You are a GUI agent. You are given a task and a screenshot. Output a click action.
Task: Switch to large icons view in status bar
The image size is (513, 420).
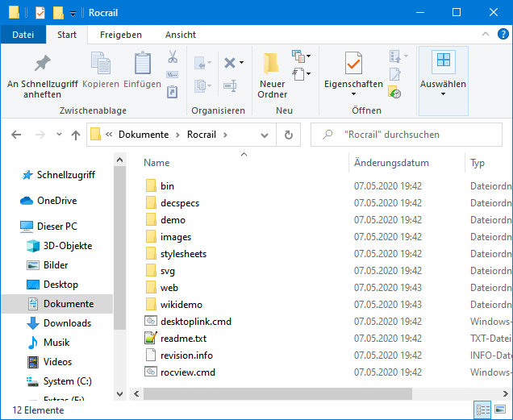[x=501, y=410]
